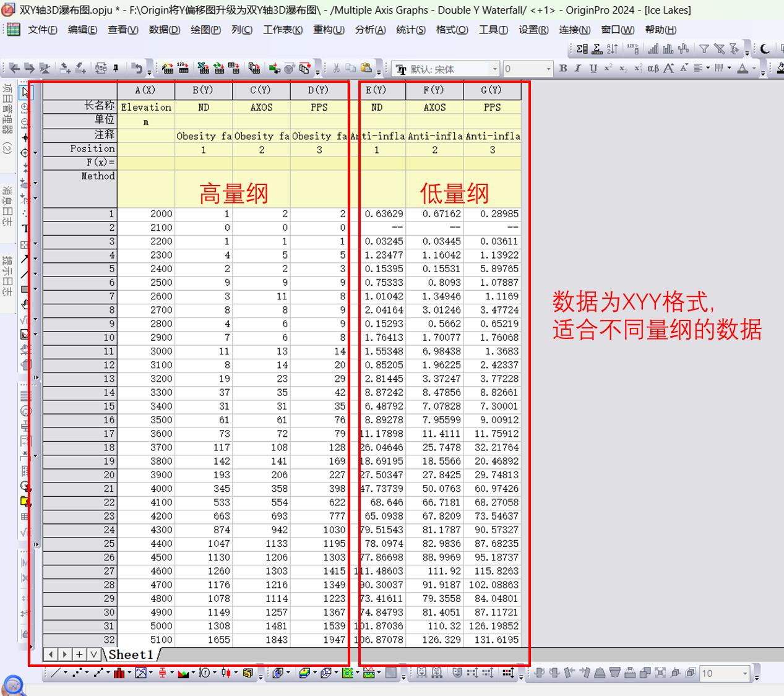
Task: Click the Sort columns A-Z icon
Action: pyautogui.click(x=612, y=49)
